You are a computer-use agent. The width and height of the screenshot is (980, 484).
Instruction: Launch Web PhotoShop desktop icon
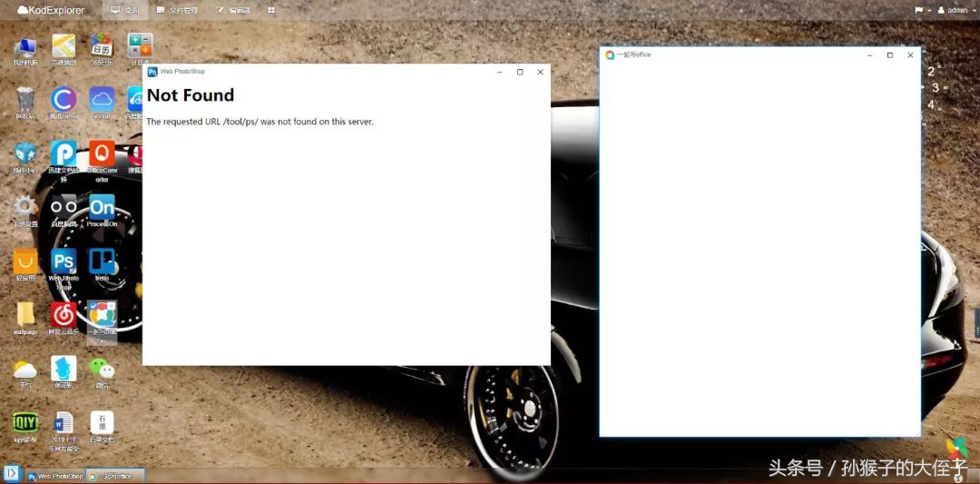click(x=64, y=262)
